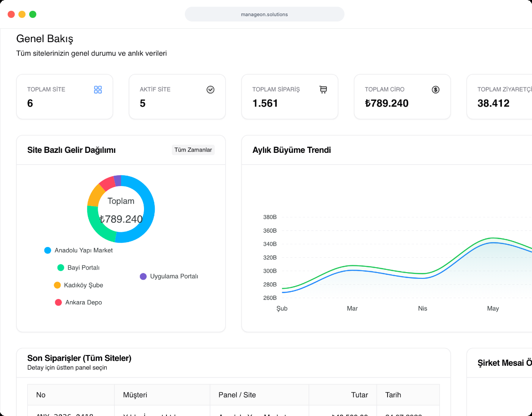Select the May point on growth chart
This screenshot has width=532, height=416.
(493, 240)
